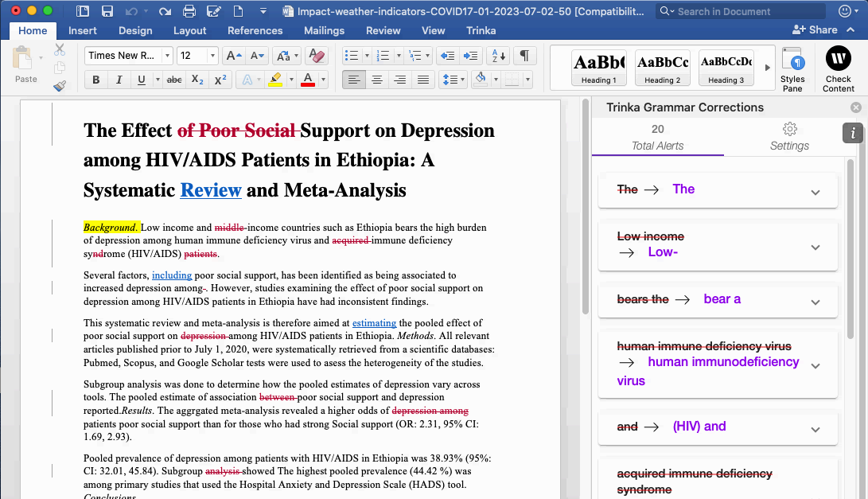Click the Sort A-Z icon
The width and height of the screenshot is (868, 499).
click(x=498, y=56)
